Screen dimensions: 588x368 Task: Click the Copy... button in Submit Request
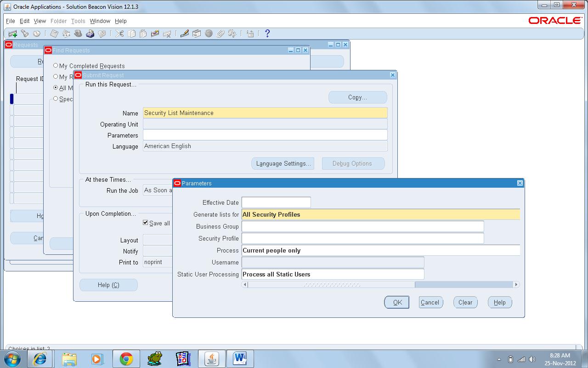click(x=358, y=97)
